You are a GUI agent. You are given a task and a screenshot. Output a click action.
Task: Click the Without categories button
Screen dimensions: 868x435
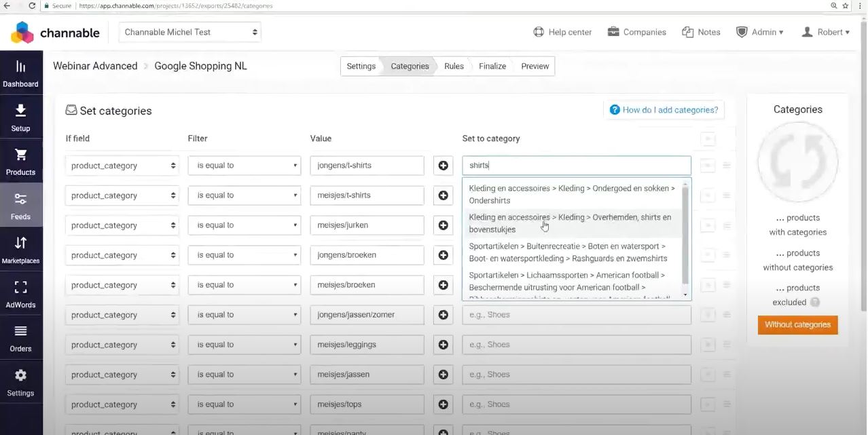(x=797, y=325)
